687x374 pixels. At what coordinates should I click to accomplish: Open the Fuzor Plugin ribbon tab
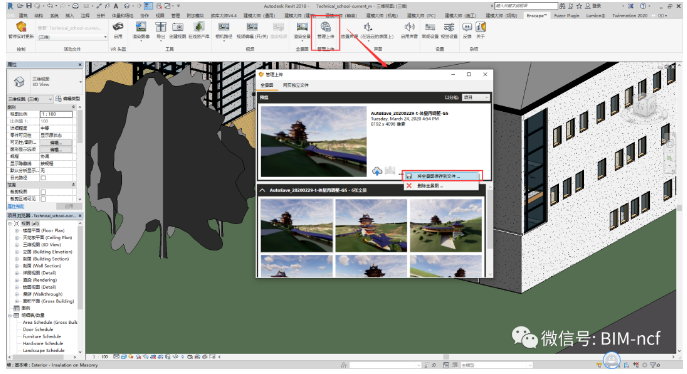pos(567,15)
